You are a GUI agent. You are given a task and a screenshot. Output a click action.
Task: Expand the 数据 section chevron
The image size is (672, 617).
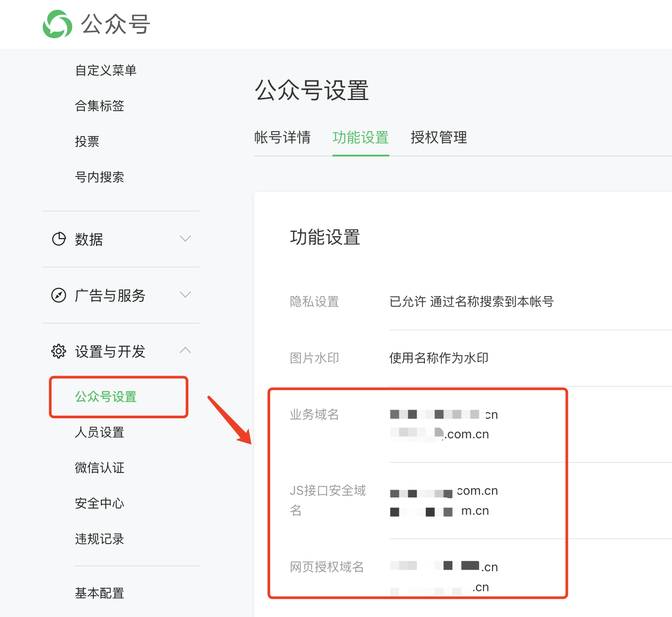(185, 239)
